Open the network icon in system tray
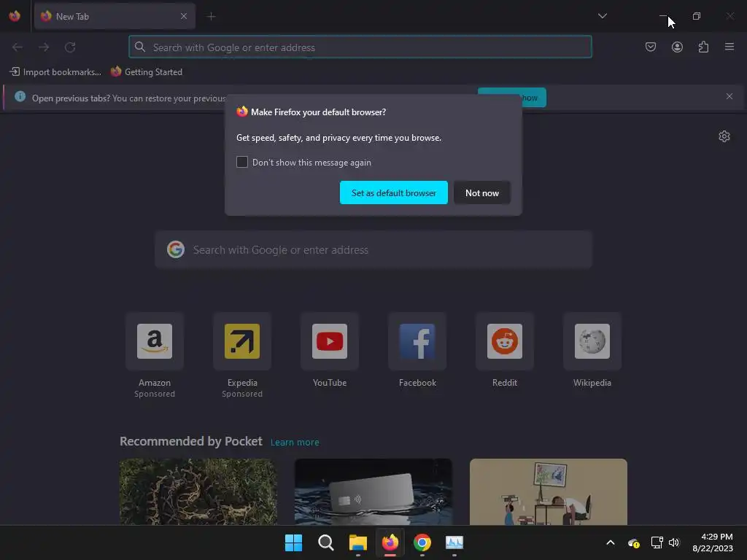747x560 pixels. click(657, 542)
